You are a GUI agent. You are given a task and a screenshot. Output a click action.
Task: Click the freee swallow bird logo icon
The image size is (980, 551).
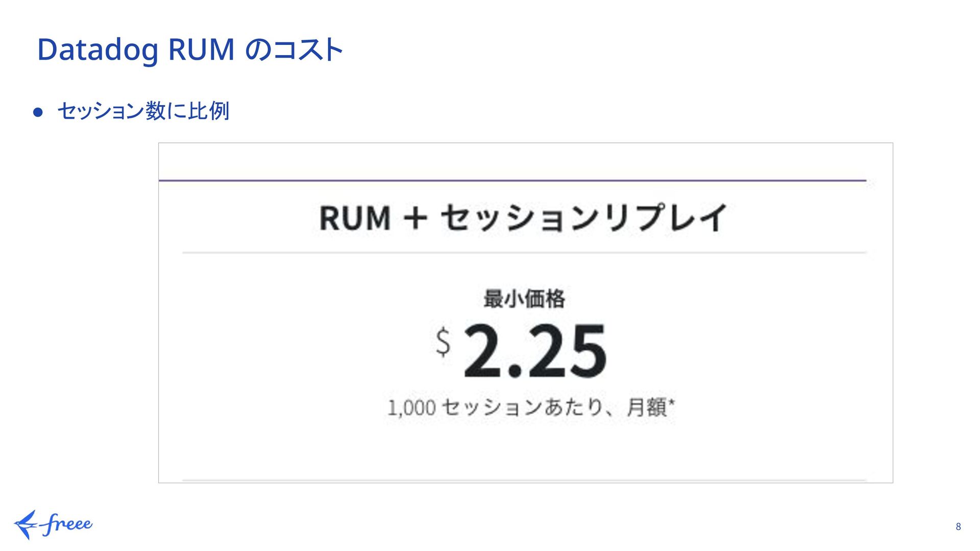coord(26,524)
